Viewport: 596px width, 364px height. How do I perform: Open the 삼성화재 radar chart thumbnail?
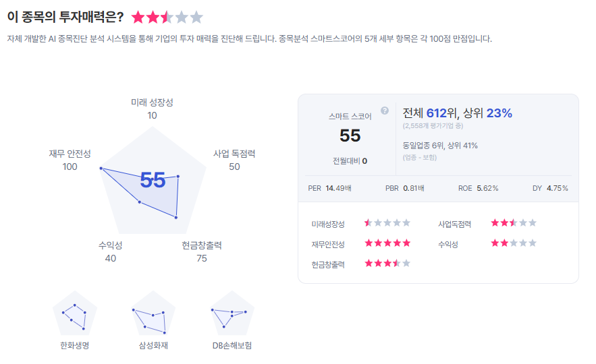(x=153, y=313)
